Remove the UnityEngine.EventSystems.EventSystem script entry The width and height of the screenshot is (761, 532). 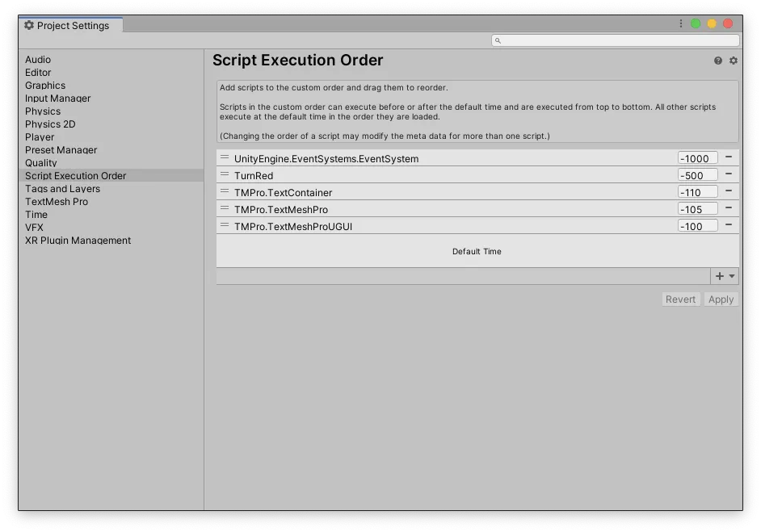729,157
